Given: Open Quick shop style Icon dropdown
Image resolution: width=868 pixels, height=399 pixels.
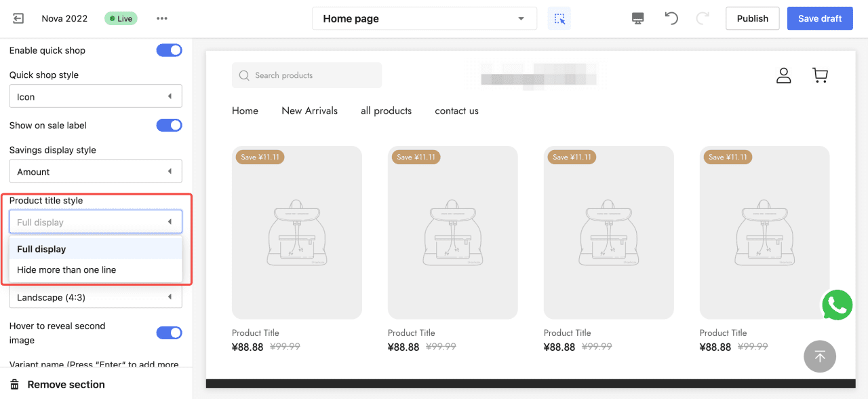Looking at the screenshot, I should [x=96, y=96].
